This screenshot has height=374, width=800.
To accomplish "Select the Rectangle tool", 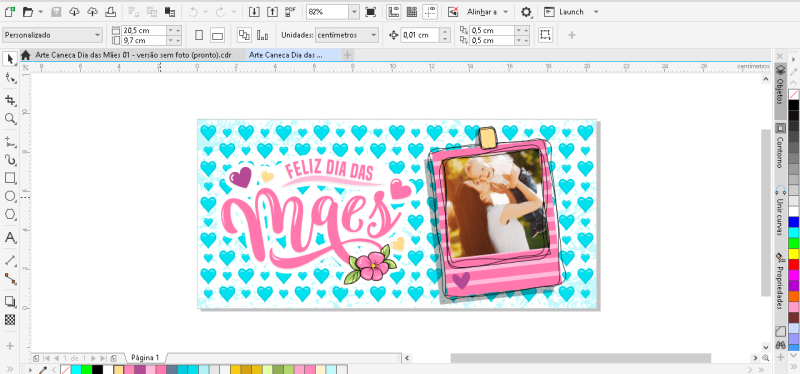I will [x=10, y=178].
